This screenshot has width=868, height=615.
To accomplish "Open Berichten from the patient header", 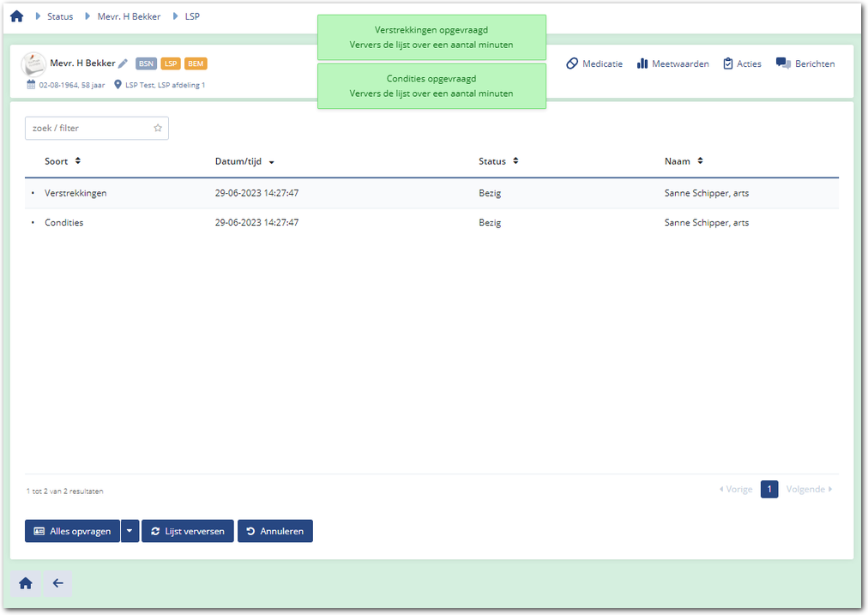I will (805, 63).
